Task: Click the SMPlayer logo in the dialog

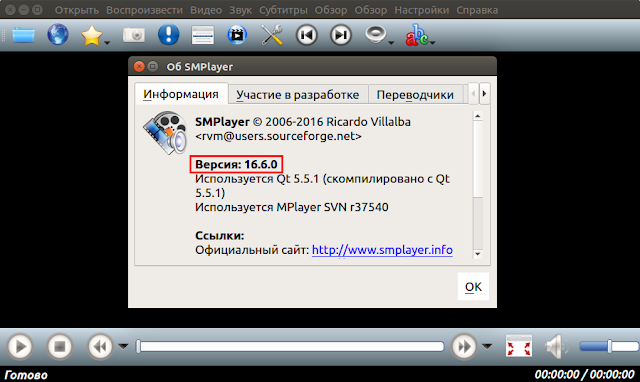Action: click(165, 133)
